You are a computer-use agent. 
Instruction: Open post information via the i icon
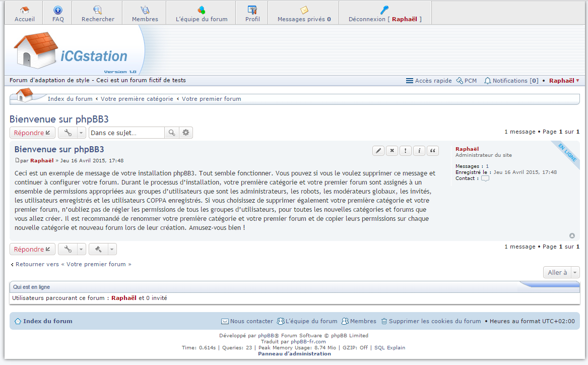(x=419, y=151)
